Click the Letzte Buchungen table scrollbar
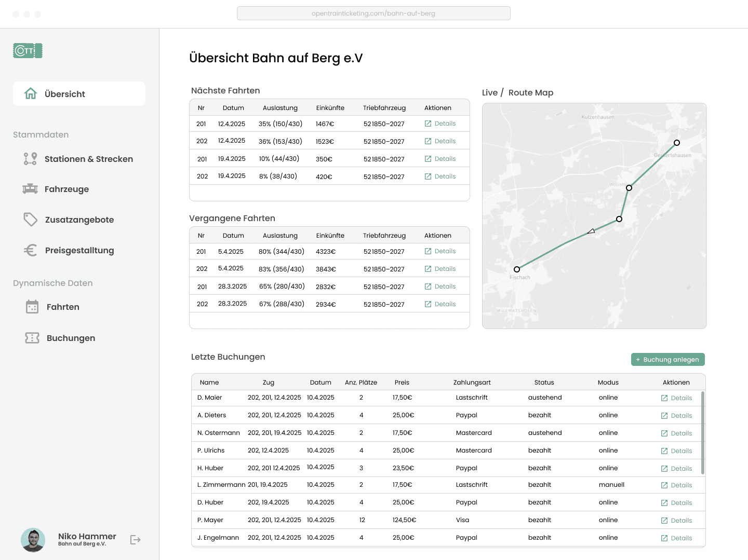The width and height of the screenshot is (748, 560). pos(703,433)
